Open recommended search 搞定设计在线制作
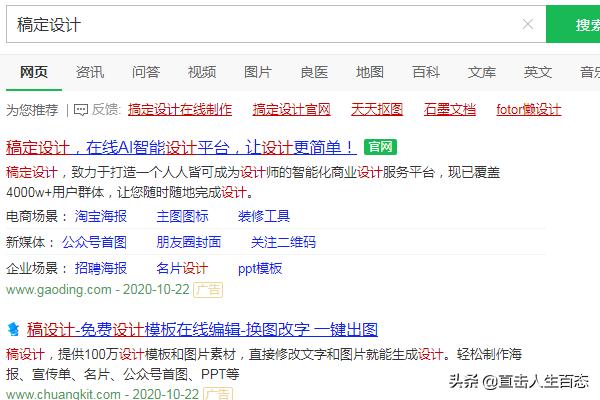 [x=180, y=110]
